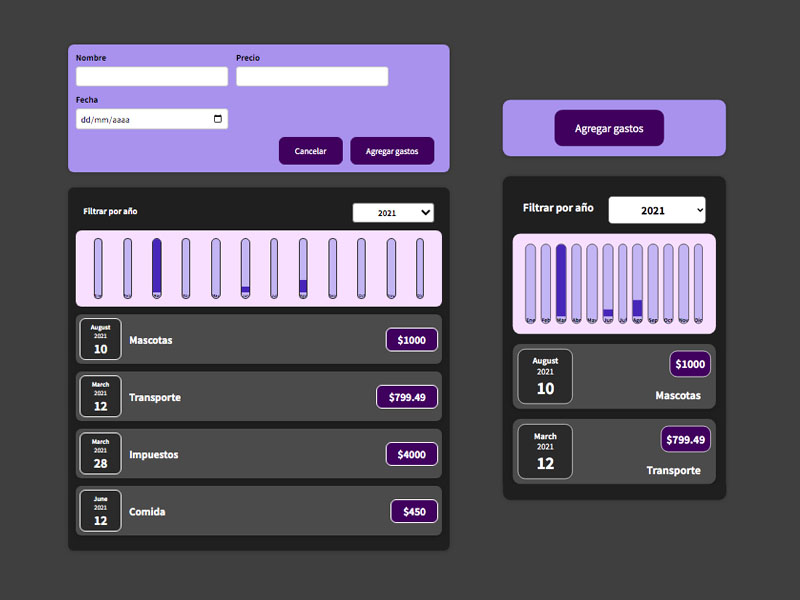Open the 2021 year dropdown in wide panel
The image size is (800, 600).
tap(393, 212)
